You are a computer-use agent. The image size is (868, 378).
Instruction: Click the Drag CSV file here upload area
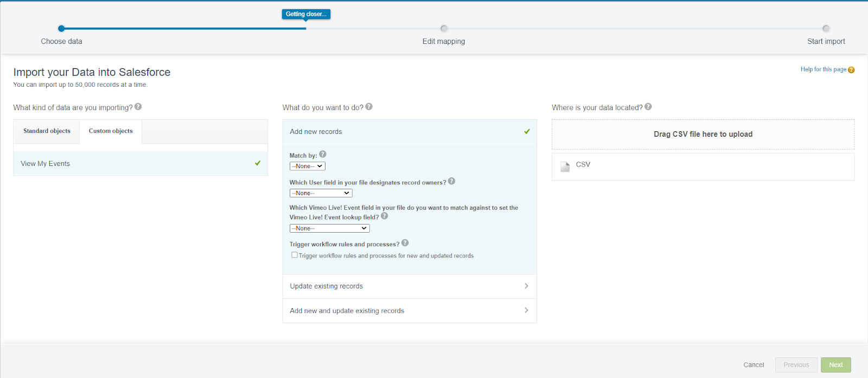pos(703,134)
